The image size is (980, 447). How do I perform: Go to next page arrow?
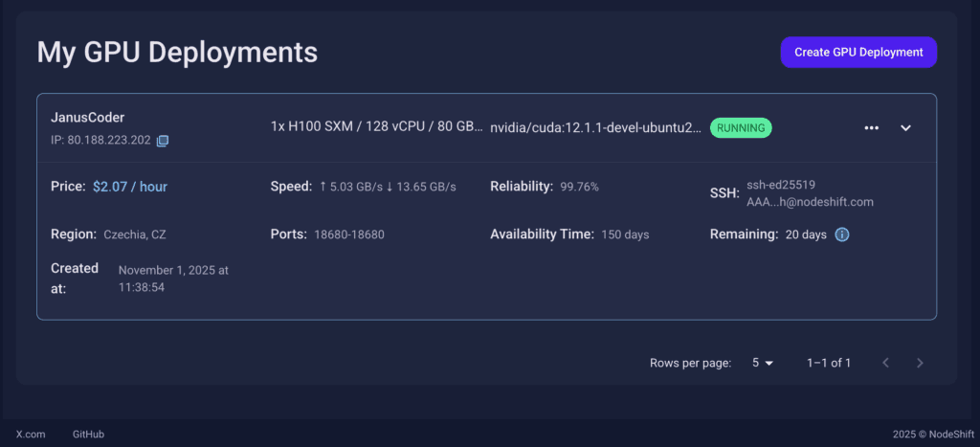tap(920, 363)
